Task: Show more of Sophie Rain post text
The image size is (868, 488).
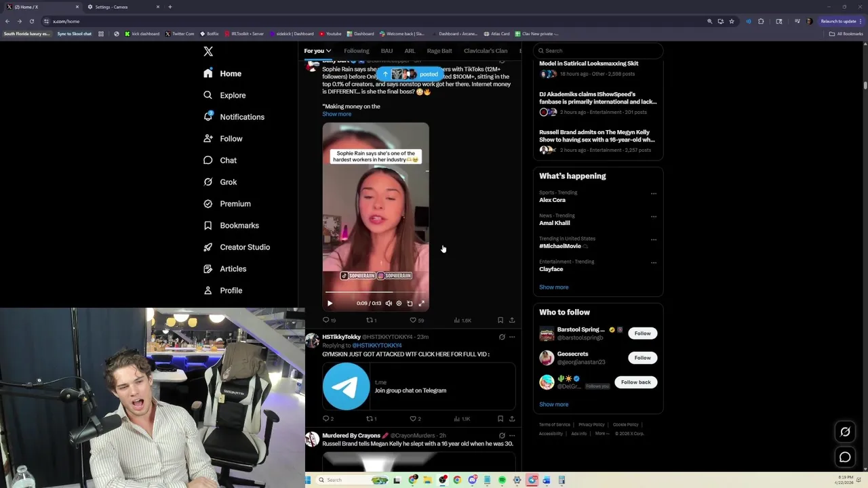Action: point(336,114)
